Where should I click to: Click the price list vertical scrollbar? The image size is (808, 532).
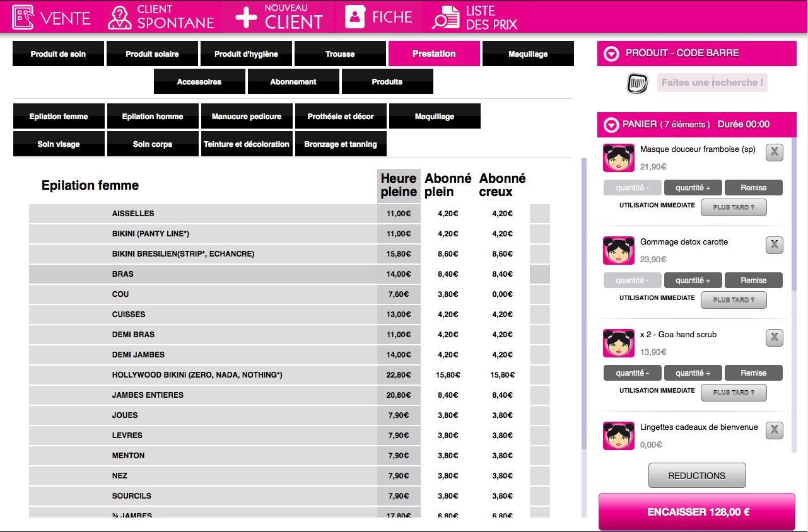[583, 304]
